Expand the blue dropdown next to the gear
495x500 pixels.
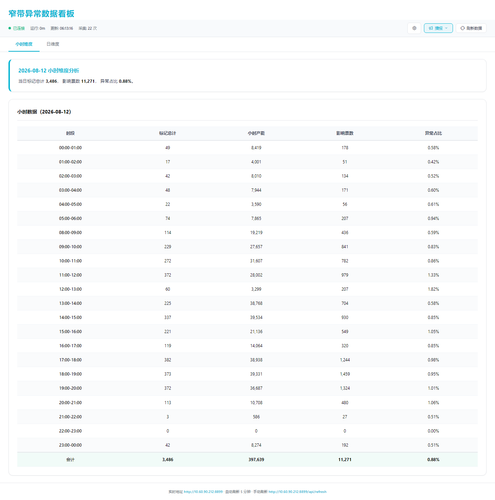[x=438, y=28]
